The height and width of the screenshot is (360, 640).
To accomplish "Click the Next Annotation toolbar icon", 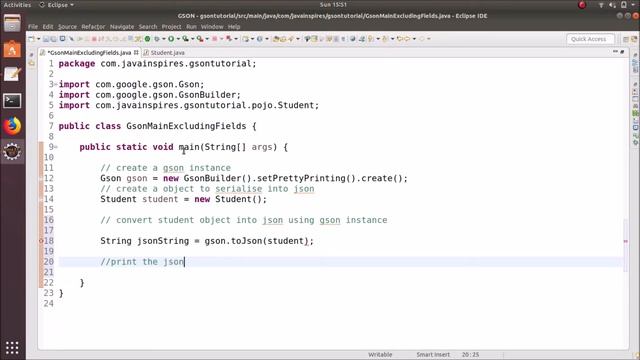I will tap(370, 39).
